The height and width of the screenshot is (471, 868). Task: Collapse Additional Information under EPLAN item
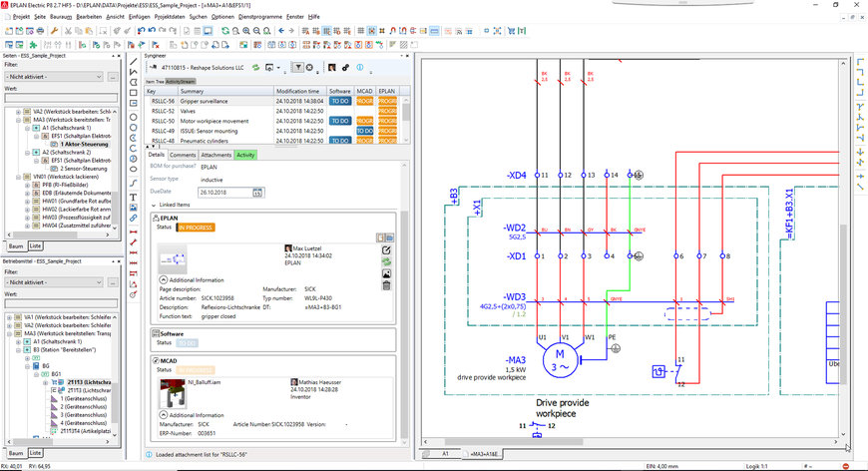164,280
